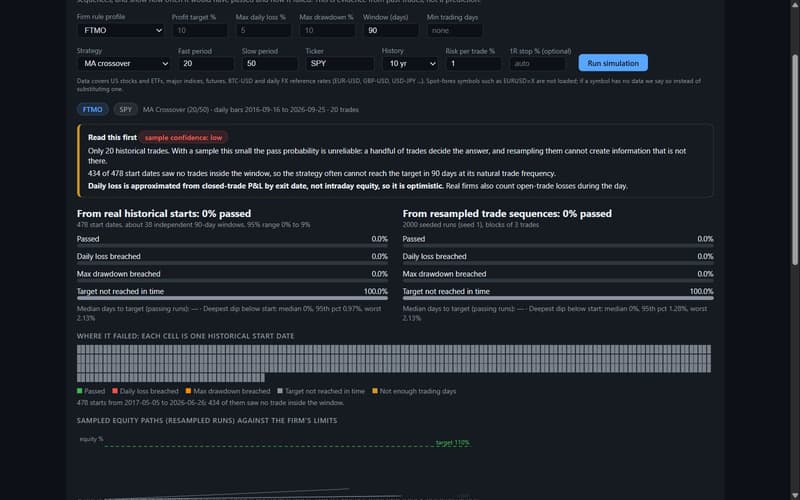Click the orange Max drawdown breached legend swatch

[188, 391]
